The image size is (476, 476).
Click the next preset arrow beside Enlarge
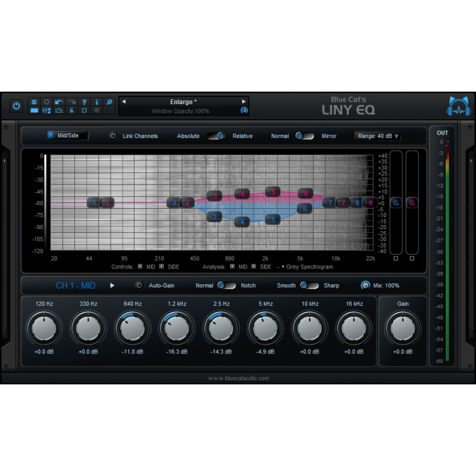pos(244,101)
